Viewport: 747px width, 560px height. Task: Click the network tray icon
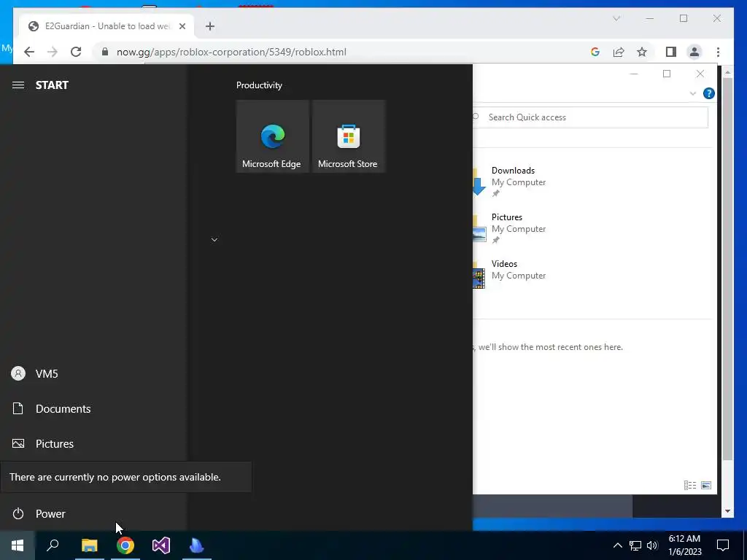[x=635, y=545]
